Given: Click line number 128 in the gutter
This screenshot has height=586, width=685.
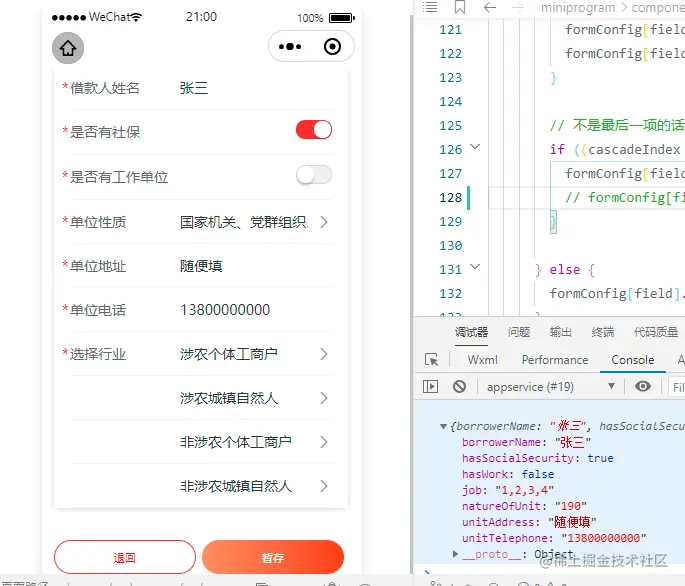Looking at the screenshot, I should click(x=450, y=198).
